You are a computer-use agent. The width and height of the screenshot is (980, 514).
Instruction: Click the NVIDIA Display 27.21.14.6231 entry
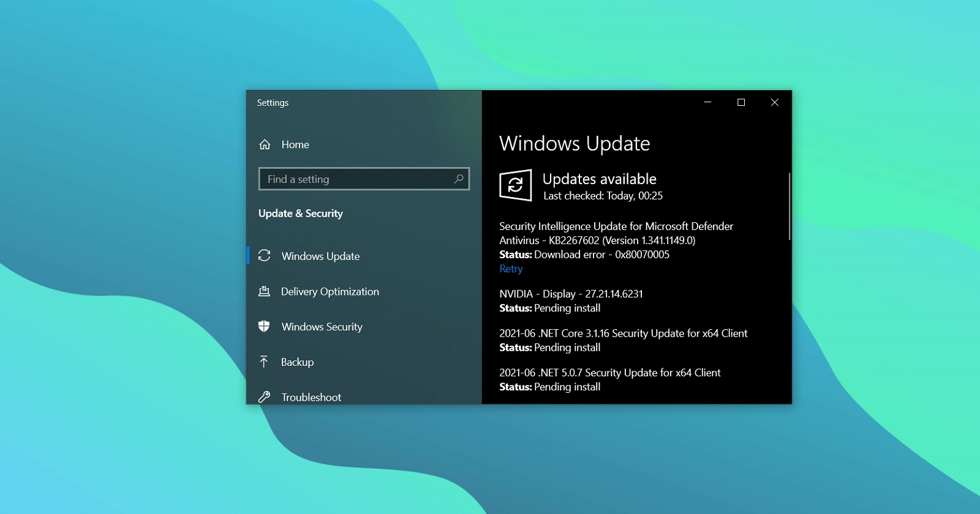click(571, 294)
